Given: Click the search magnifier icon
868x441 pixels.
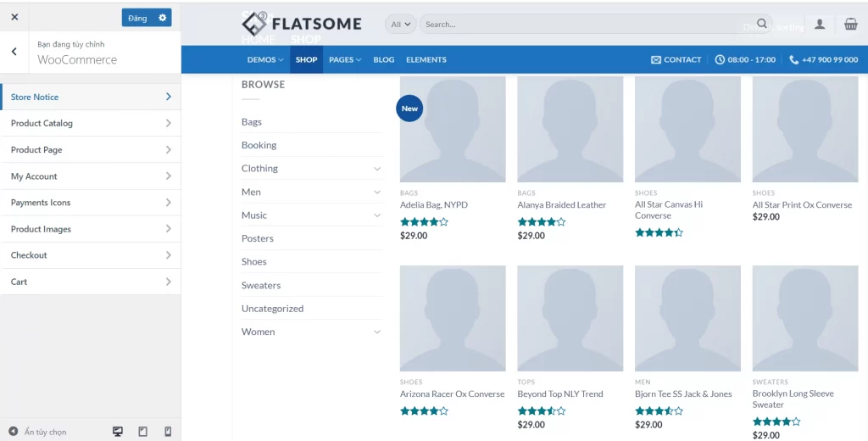Looking at the screenshot, I should (762, 24).
